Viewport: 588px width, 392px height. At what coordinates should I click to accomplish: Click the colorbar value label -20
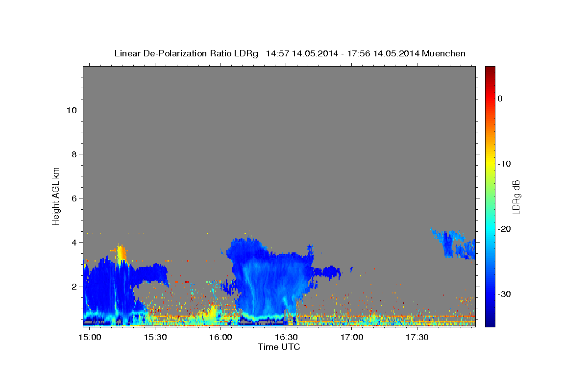coord(504,229)
